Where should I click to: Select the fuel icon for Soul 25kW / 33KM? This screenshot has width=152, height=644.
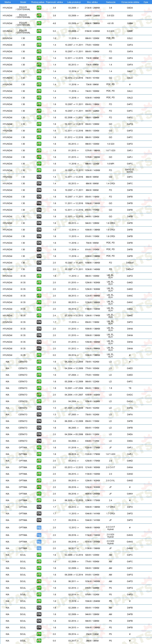(x=39, y=634)
